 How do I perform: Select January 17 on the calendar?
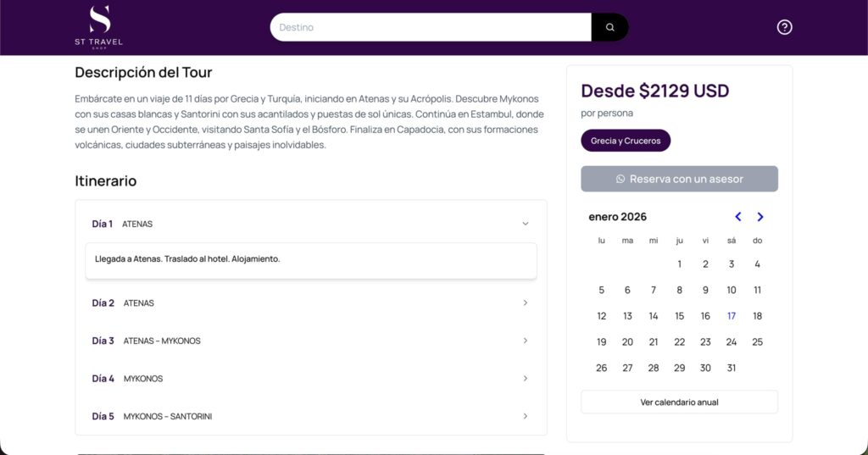[732, 316]
